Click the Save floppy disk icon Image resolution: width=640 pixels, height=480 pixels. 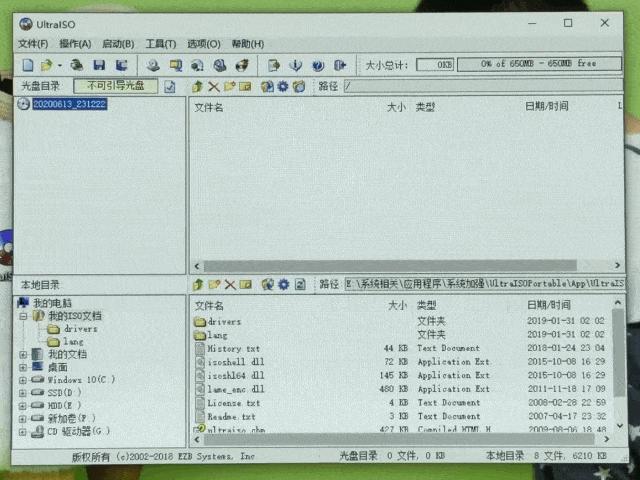click(99, 65)
